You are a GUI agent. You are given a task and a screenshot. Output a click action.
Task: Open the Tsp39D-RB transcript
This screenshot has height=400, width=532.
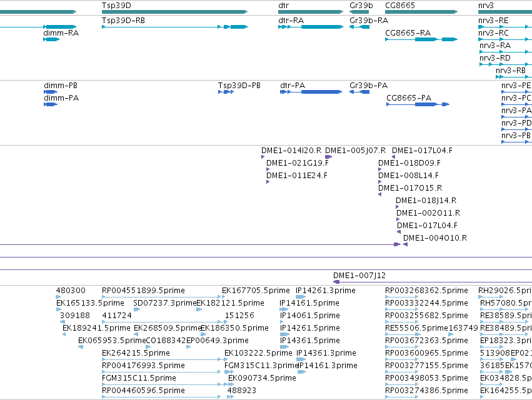click(x=123, y=21)
